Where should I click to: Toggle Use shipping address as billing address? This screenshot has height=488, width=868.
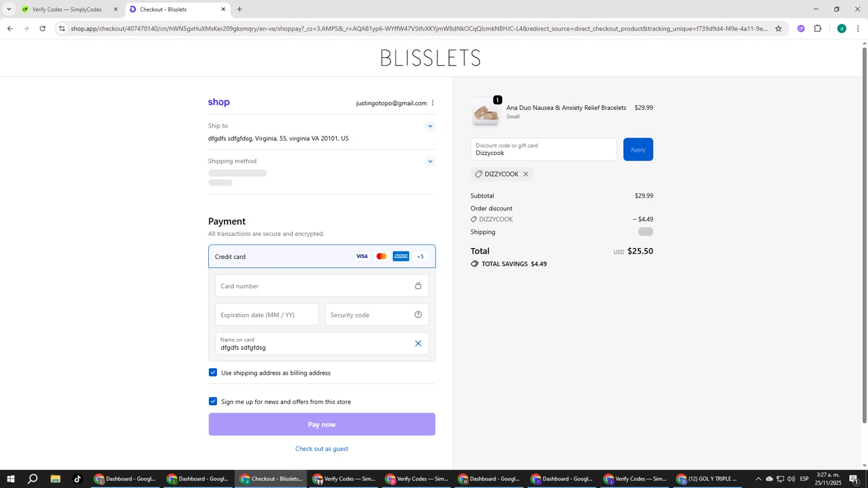tap(213, 372)
